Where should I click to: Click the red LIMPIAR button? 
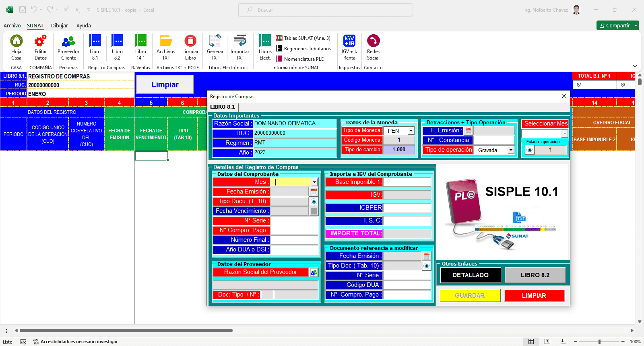tap(534, 296)
